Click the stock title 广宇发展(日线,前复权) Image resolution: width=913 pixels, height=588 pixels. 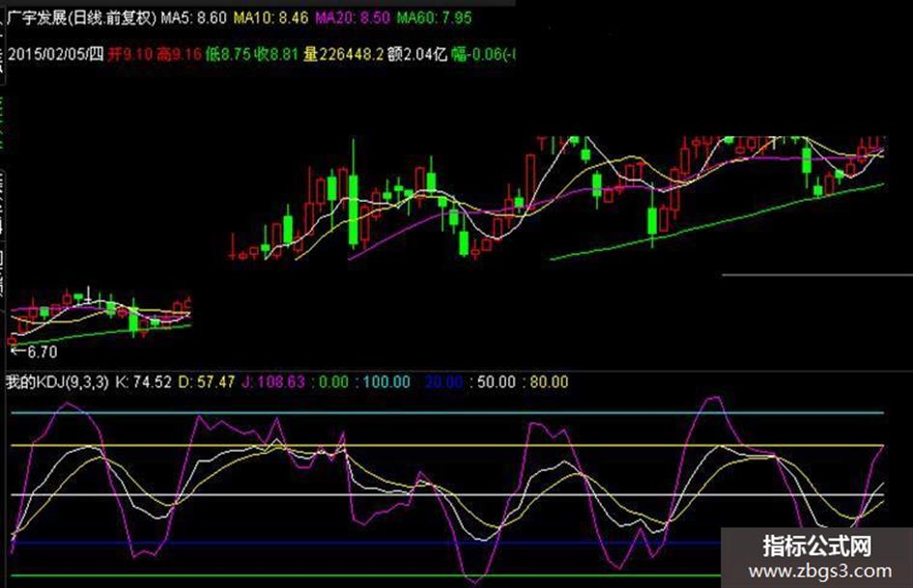pyautogui.click(x=82, y=18)
